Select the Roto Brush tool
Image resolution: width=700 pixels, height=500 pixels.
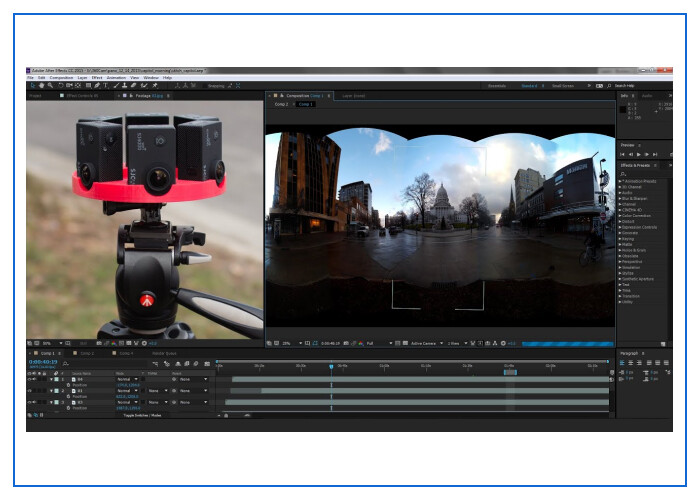click(144, 85)
